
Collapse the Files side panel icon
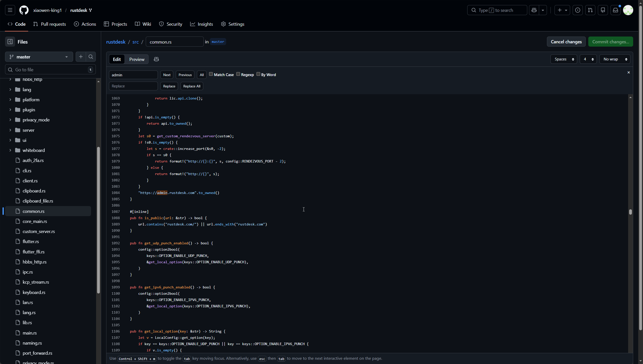10,42
